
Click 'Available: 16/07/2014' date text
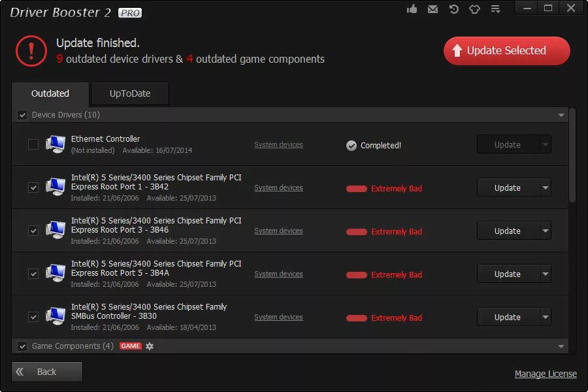(157, 150)
